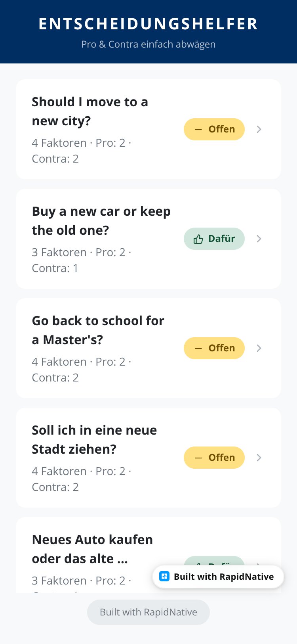This screenshot has width=297, height=644.
Task: Open 'Go back to school for a Master's?' entry
Action: [x=98, y=330]
